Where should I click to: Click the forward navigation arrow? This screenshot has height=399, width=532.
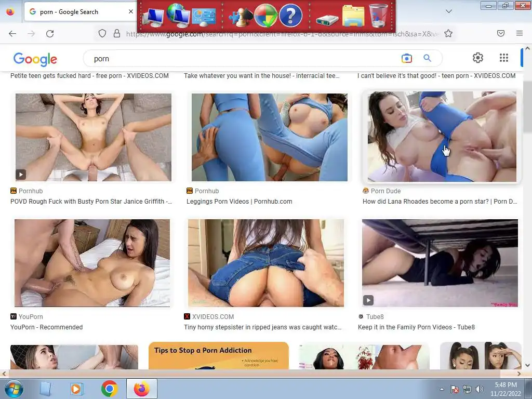[31, 33]
